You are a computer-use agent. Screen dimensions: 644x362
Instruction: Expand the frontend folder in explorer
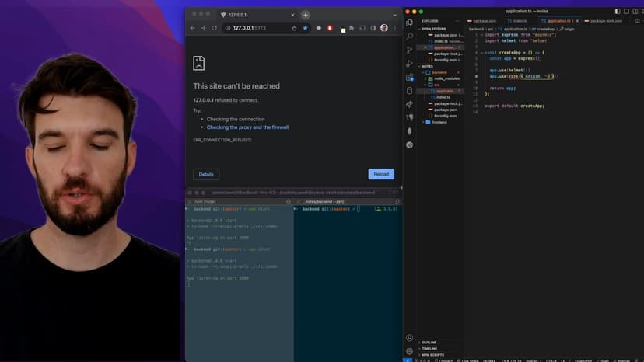click(x=439, y=122)
